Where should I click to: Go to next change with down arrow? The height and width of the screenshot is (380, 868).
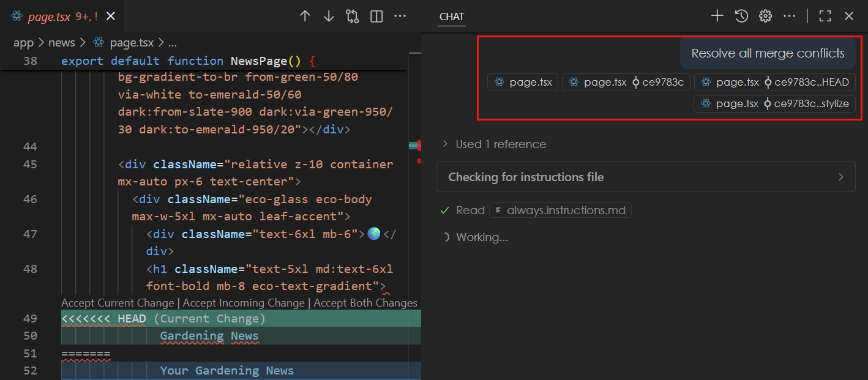[329, 17]
